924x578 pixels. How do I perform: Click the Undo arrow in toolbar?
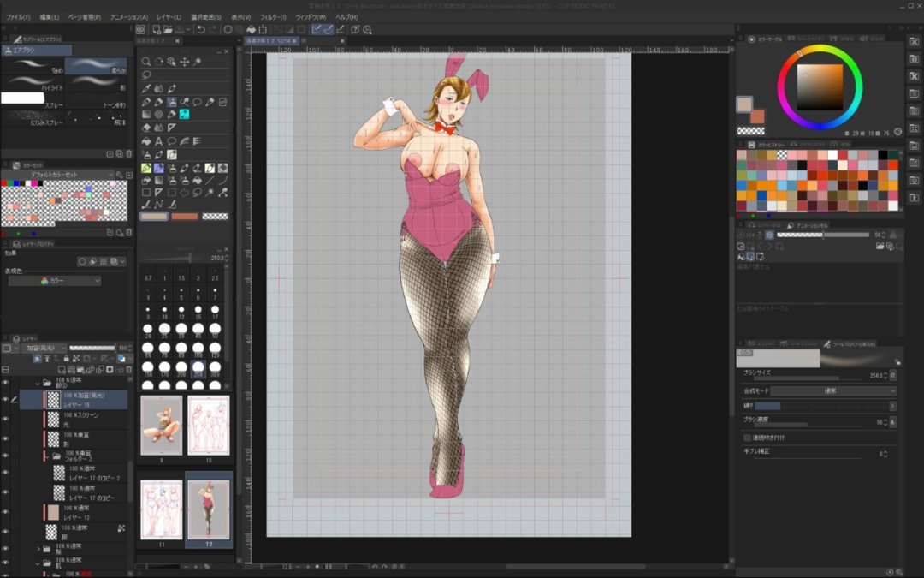(x=199, y=29)
